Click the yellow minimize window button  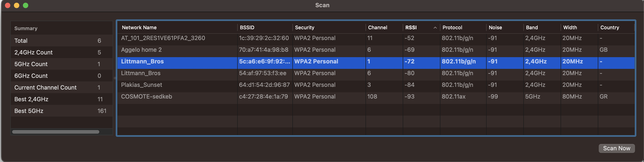click(x=17, y=5)
